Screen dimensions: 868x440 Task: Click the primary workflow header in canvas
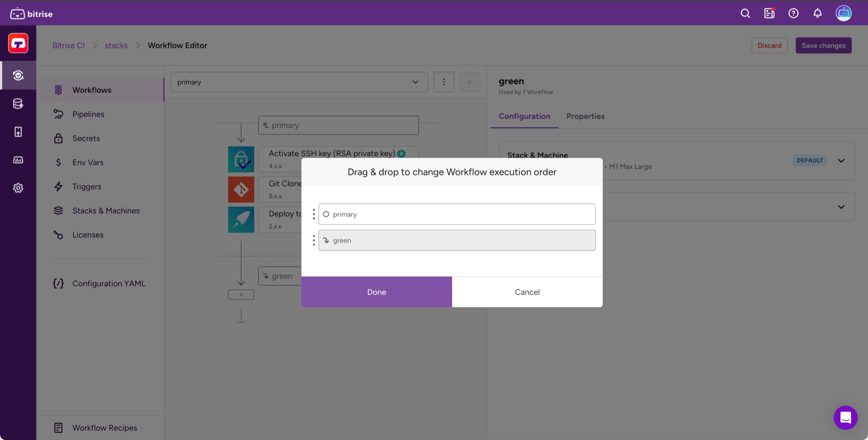point(339,125)
